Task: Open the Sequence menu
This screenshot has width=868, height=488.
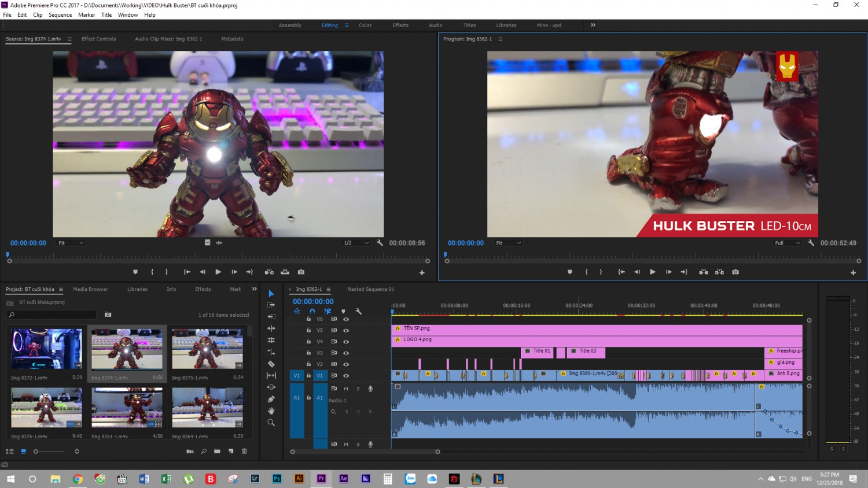Action: click(x=60, y=15)
